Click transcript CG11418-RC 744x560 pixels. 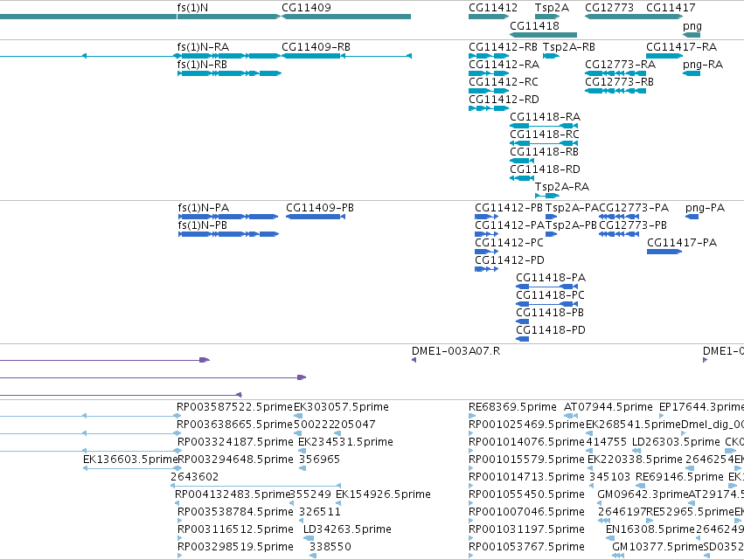tap(544, 143)
